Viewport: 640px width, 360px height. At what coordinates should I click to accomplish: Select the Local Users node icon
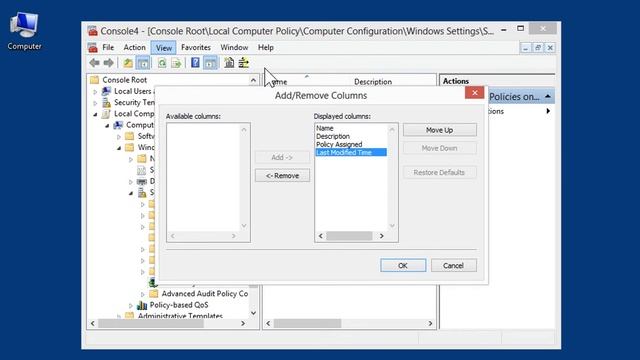(106, 91)
